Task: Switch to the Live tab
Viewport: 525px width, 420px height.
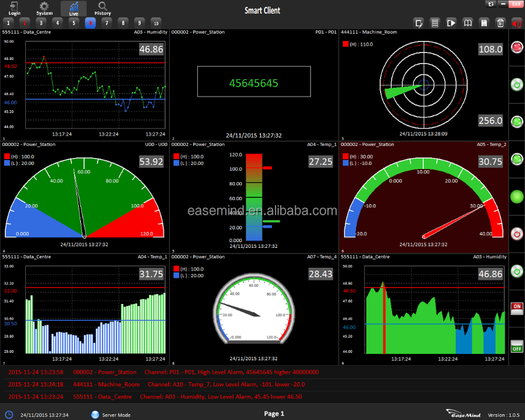Action: pos(73,8)
